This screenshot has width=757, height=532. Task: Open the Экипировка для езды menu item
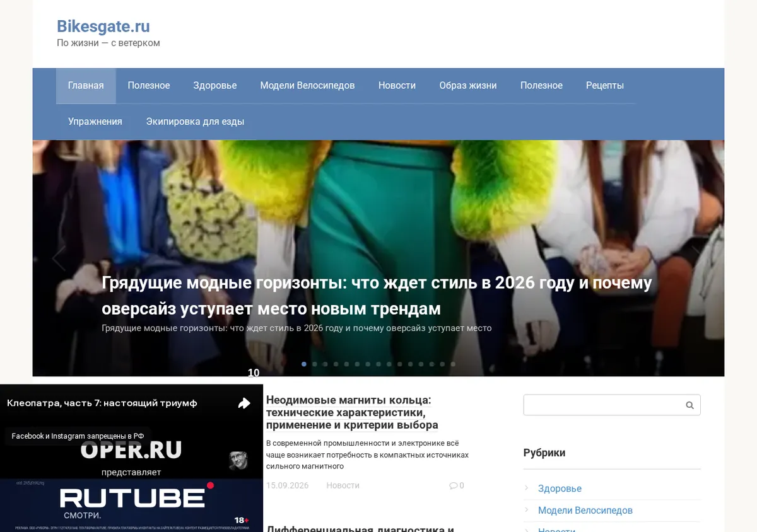pos(195,122)
